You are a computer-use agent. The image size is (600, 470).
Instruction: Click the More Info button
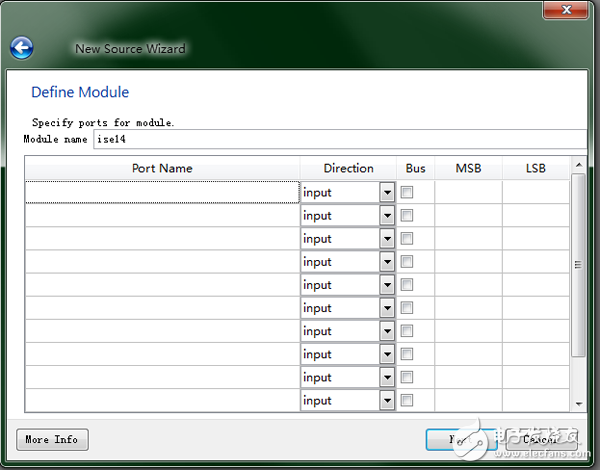click(x=52, y=439)
